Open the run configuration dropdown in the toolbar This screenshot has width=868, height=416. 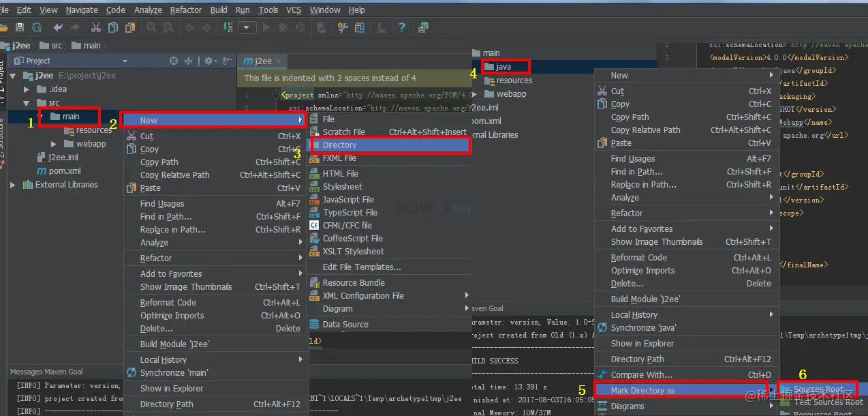247,27
